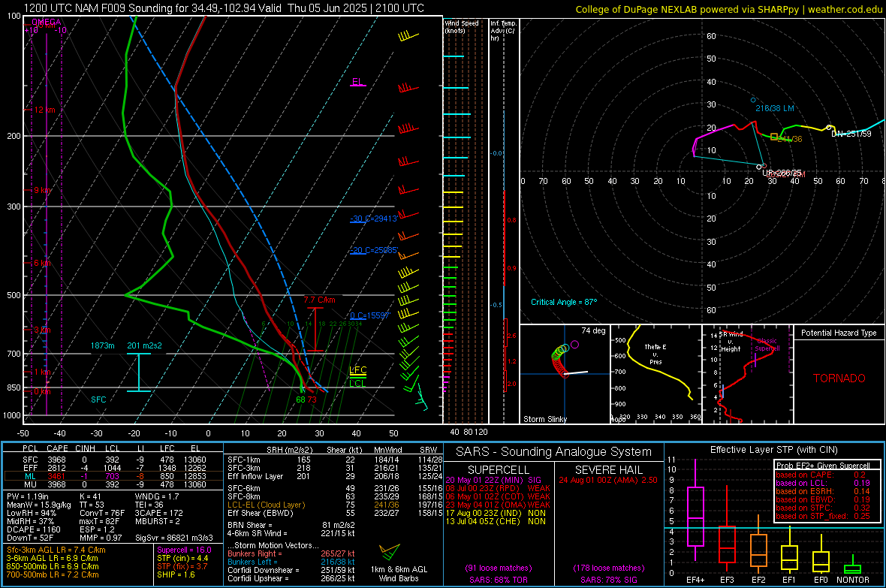This screenshot has height=588, width=886.
Task: Click the 'WNDG = 1.7' value
Action: pos(156,496)
